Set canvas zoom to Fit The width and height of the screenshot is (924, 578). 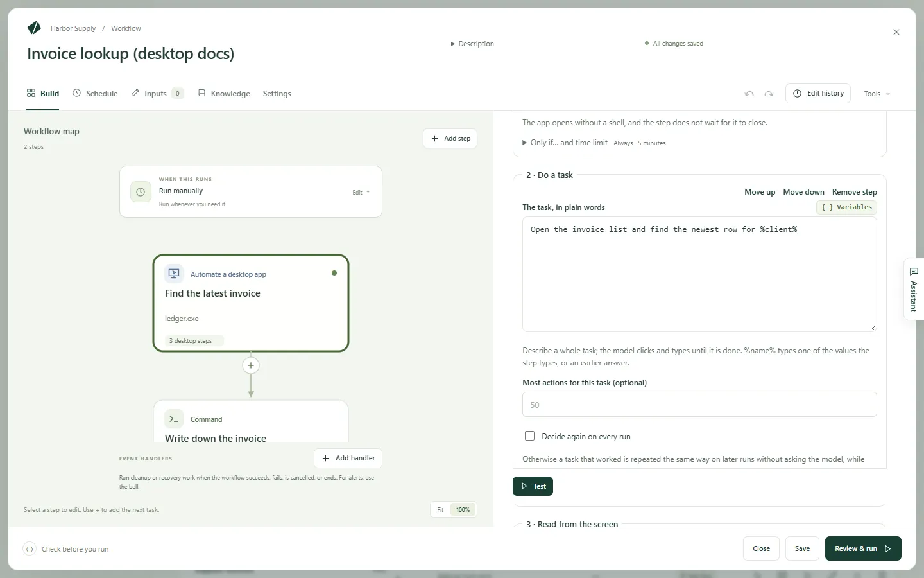click(440, 510)
